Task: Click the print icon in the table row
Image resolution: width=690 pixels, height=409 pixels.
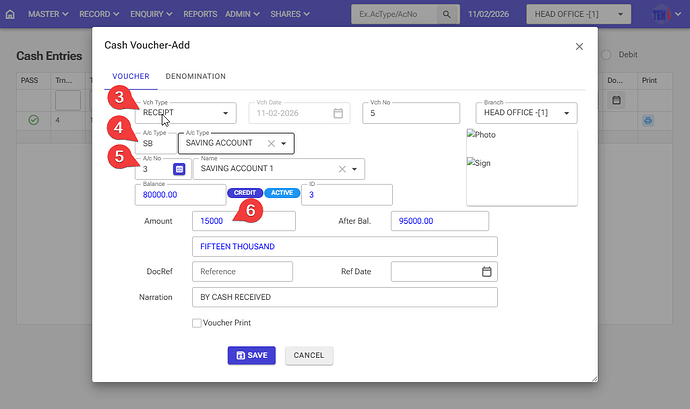Action: point(648,120)
